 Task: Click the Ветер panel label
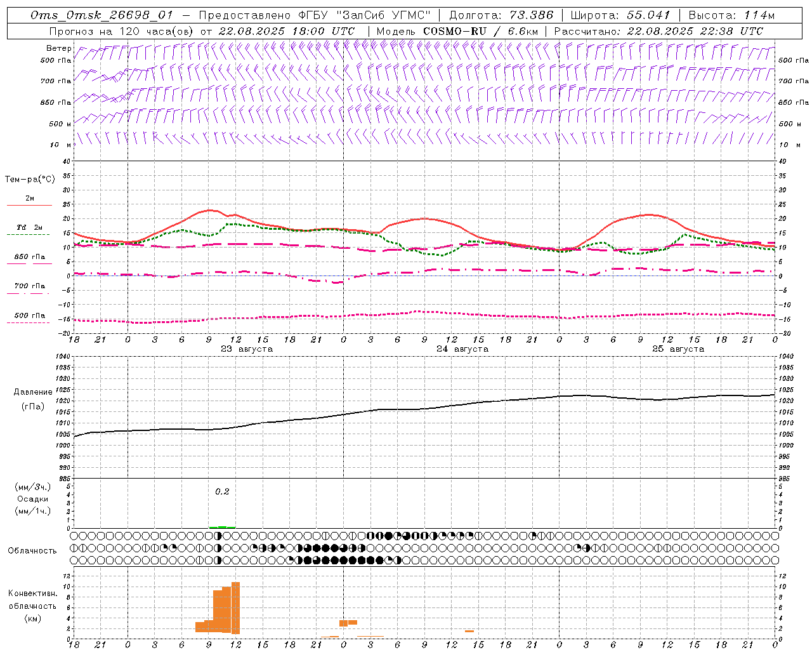click(58, 48)
